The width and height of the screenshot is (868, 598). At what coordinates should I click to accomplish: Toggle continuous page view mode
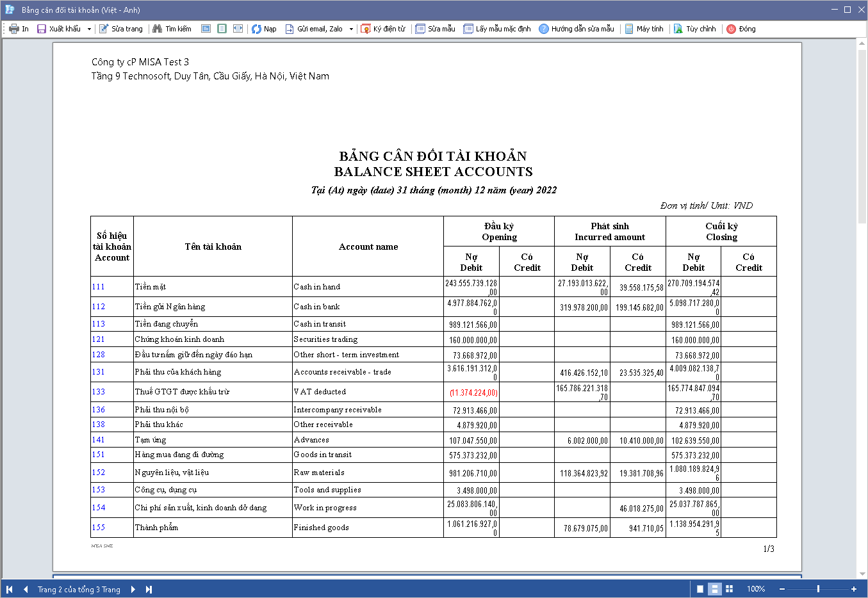coord(715,589)
